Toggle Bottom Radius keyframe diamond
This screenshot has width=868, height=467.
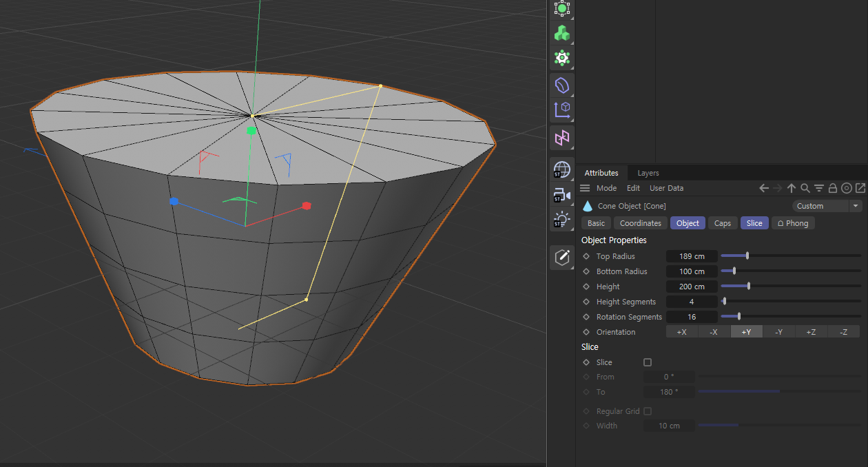[586, 271]
